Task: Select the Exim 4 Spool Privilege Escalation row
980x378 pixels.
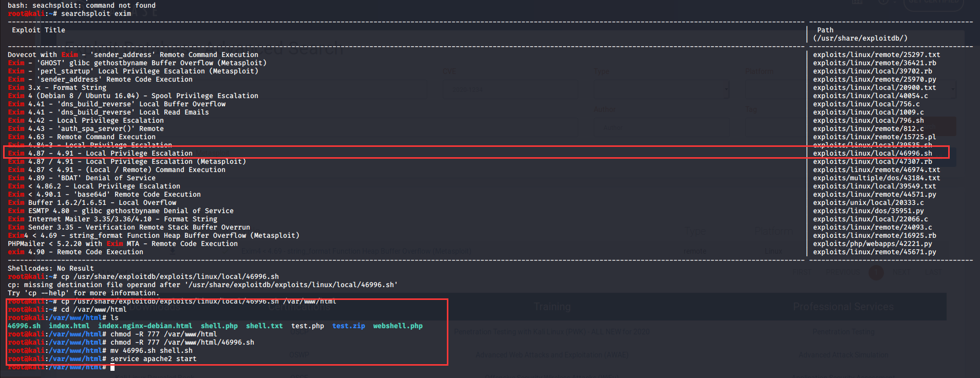Action: (133, 96)
